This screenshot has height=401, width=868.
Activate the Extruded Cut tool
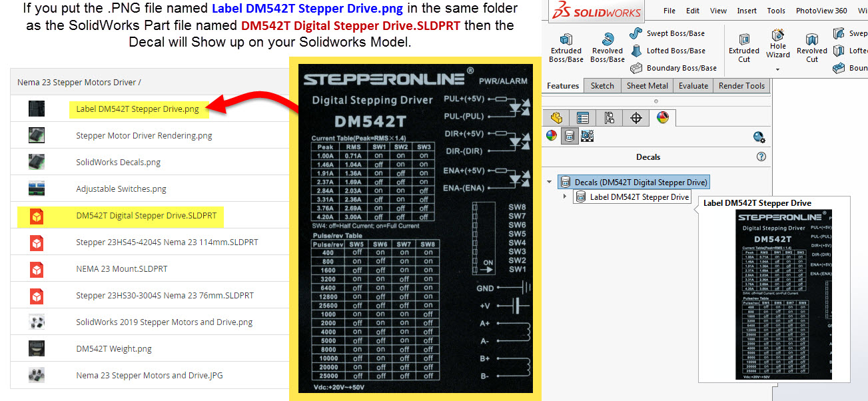coord(744,48)
